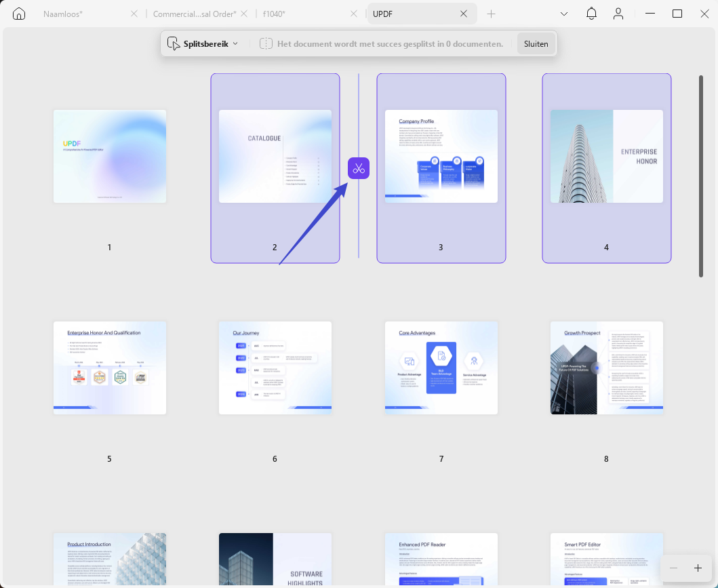The image size is (718, 588).
Task: Open the notifications bell icon
Action: click(591, 14)
